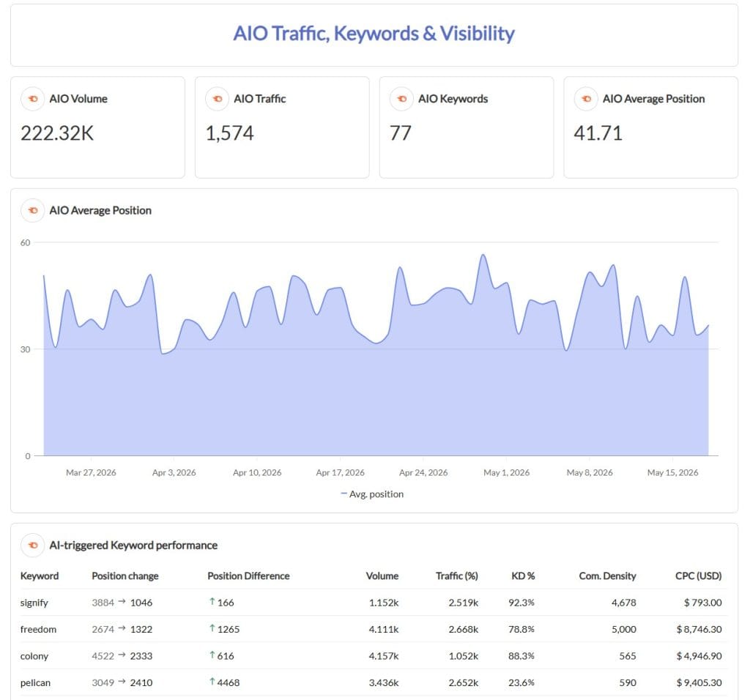Click the 60 y-axis label
This screenshot has height=700, width=750.
pyautogui.click(x=25, y=242)
